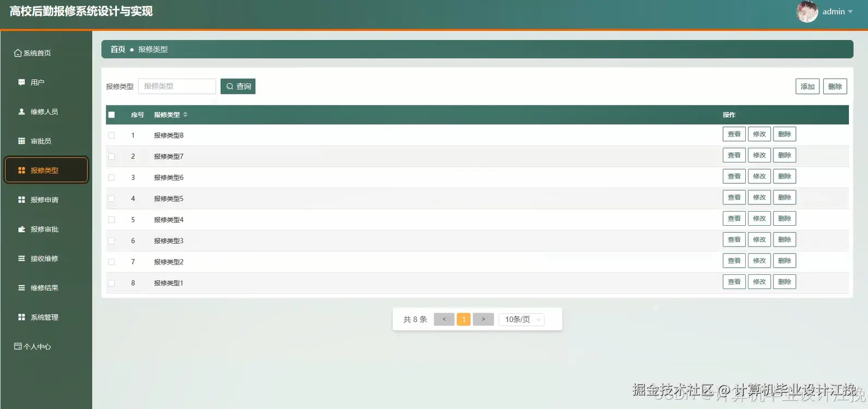Image resolution: width=868 pixels, height=409 pixels.
Task: Check the box for row 报修类型8
Action: (112, 135)
